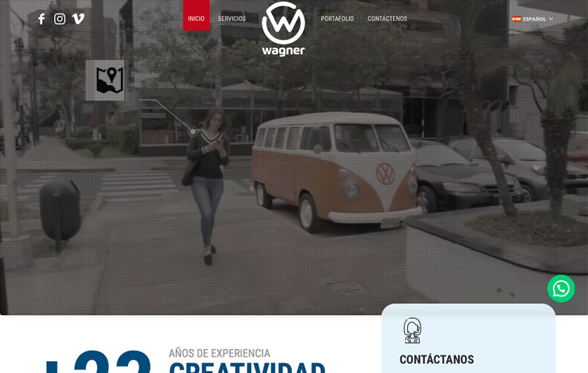Click the Contáctanos heading
Image resolution: width=588 pixels, height=373 pixels.
[437, 360]
